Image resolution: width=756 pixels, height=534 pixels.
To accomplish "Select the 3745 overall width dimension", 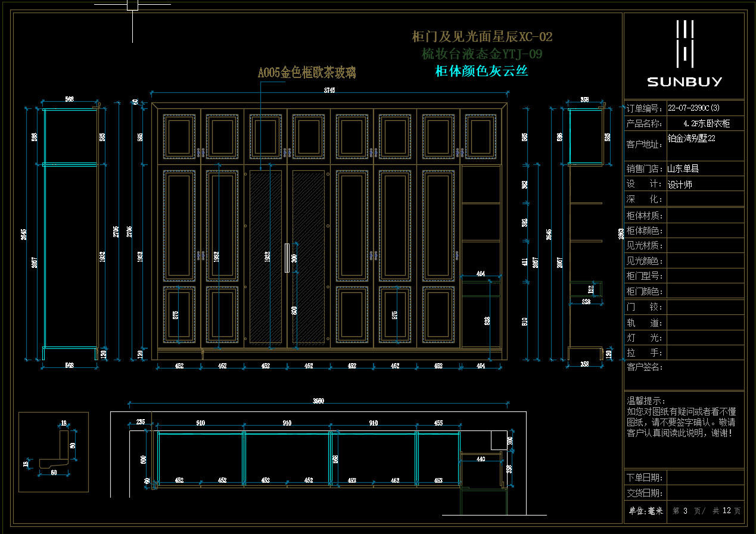I will [x=329, y=90].
